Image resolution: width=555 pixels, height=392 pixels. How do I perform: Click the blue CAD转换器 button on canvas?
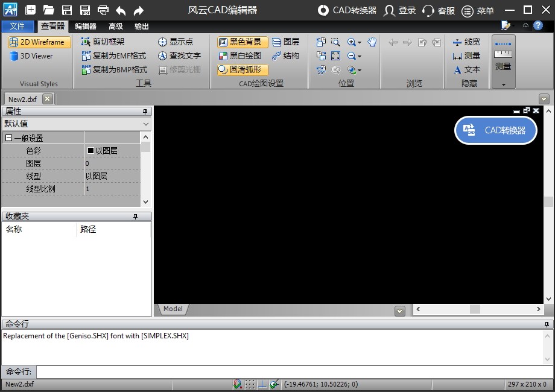point(495,130)
